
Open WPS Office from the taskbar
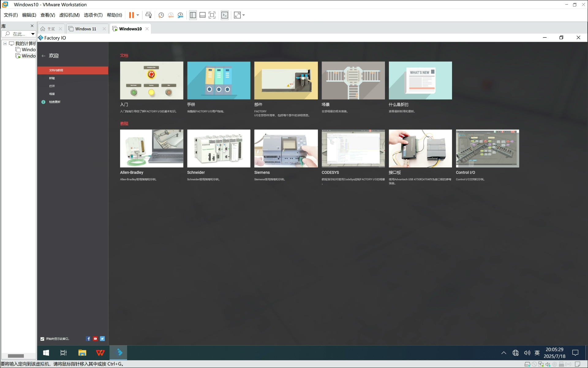coord(100,353)
